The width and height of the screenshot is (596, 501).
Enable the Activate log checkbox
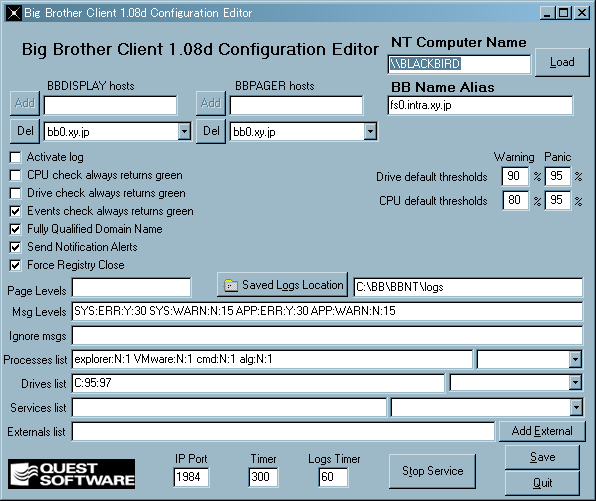pos(16,157)
